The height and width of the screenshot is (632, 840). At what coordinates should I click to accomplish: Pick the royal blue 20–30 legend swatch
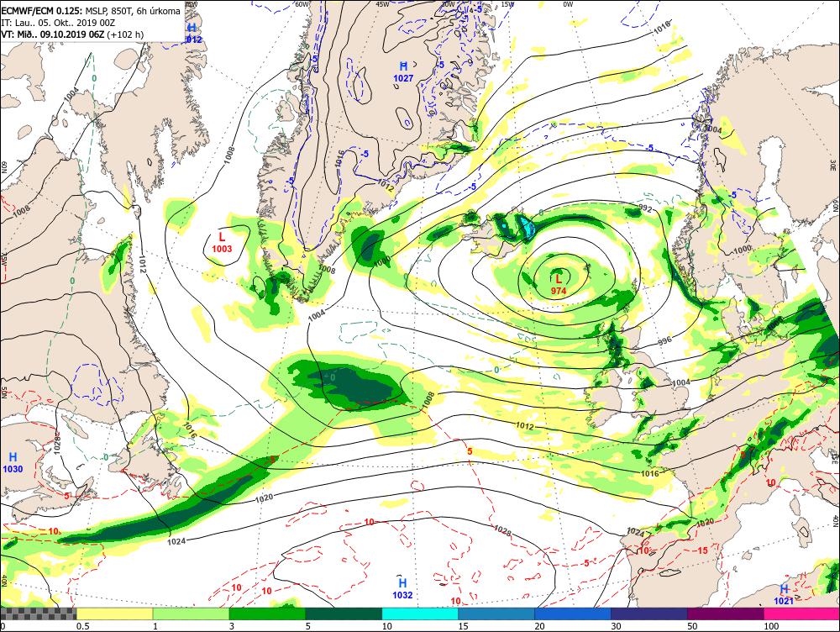click(573, 614)
